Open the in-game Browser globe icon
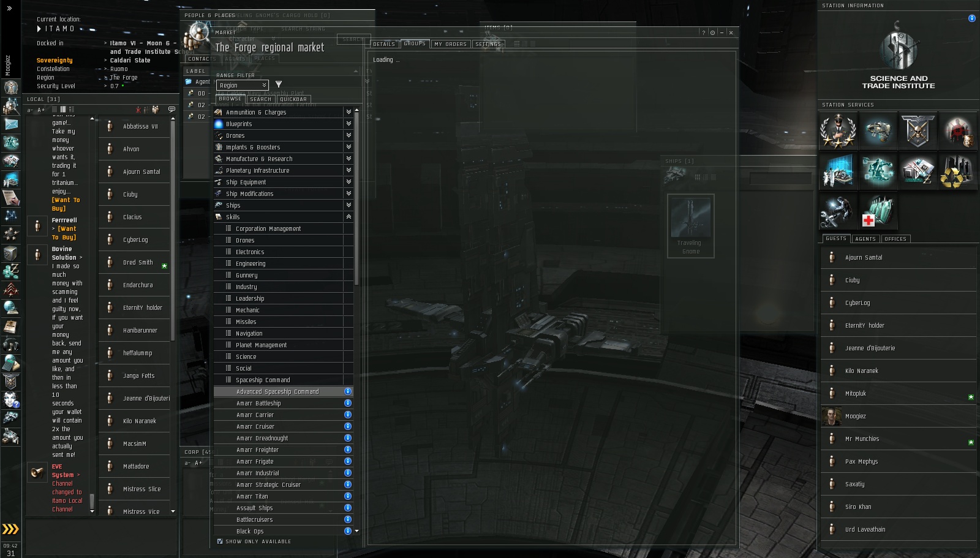This screenshot has width=980, height=558. coord(10,307)
